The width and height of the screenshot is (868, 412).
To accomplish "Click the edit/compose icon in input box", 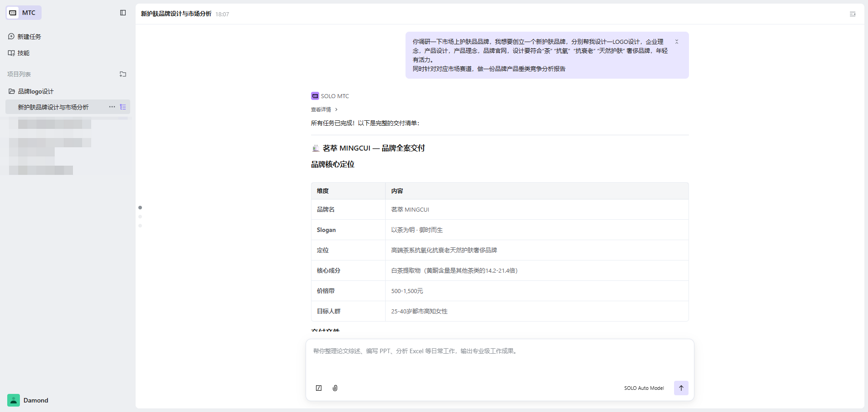I will (x=319, y=388).
